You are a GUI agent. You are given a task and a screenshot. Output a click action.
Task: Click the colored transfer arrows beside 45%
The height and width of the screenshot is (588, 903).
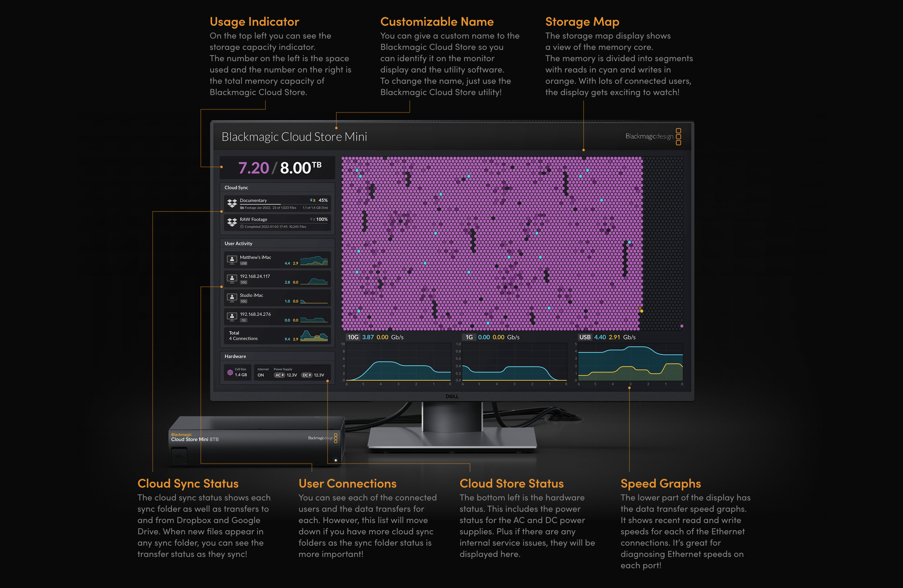coord(313,200)
